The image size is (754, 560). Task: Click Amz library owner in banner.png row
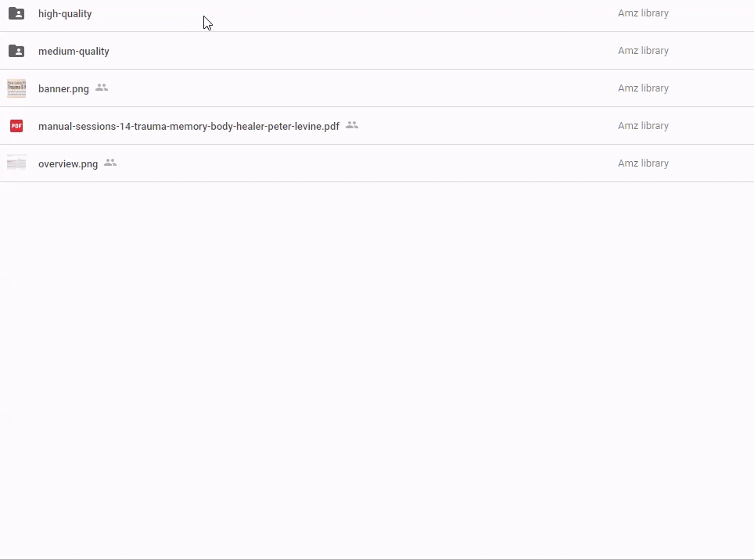[x=643, y=88]
